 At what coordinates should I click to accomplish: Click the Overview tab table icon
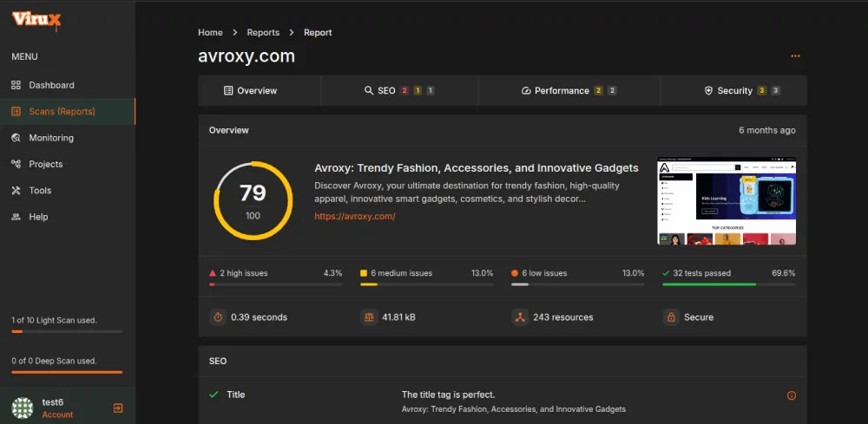228,91
